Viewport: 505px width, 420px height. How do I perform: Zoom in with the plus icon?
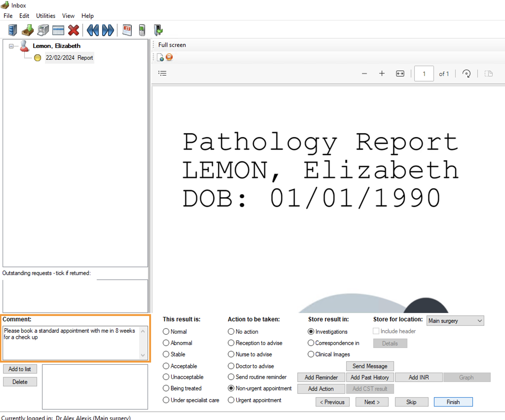point(382,73)
